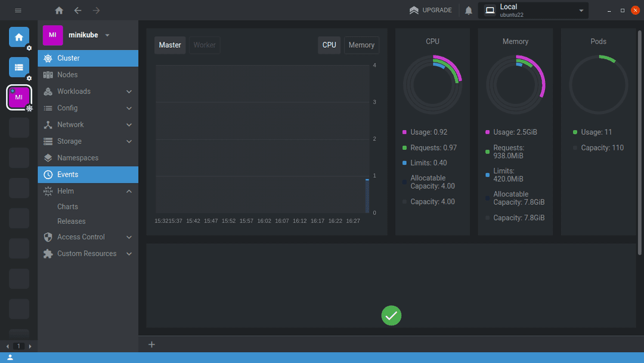Open Helm Charts link
This screenshot has width=644, height=363.
(67, 207)
